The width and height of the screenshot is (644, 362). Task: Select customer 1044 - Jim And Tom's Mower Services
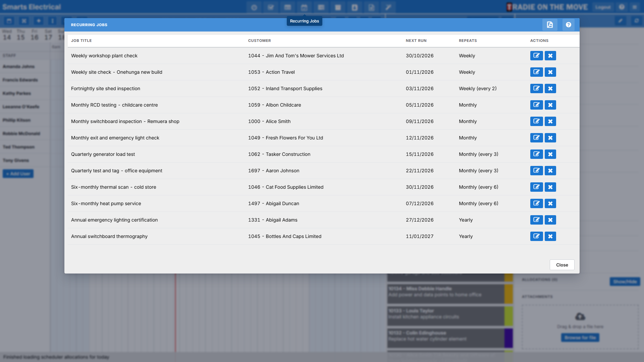296,56
